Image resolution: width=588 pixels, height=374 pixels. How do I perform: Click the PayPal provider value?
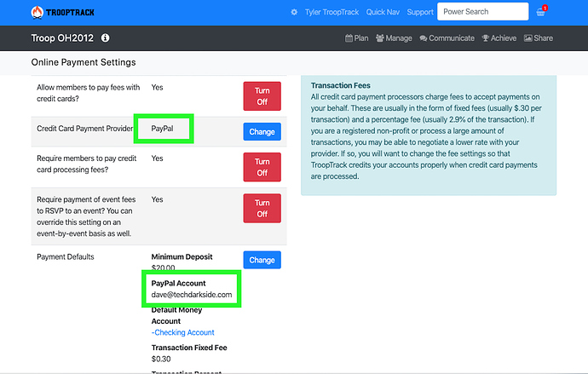pyautogui.click(x=162, y=129)
